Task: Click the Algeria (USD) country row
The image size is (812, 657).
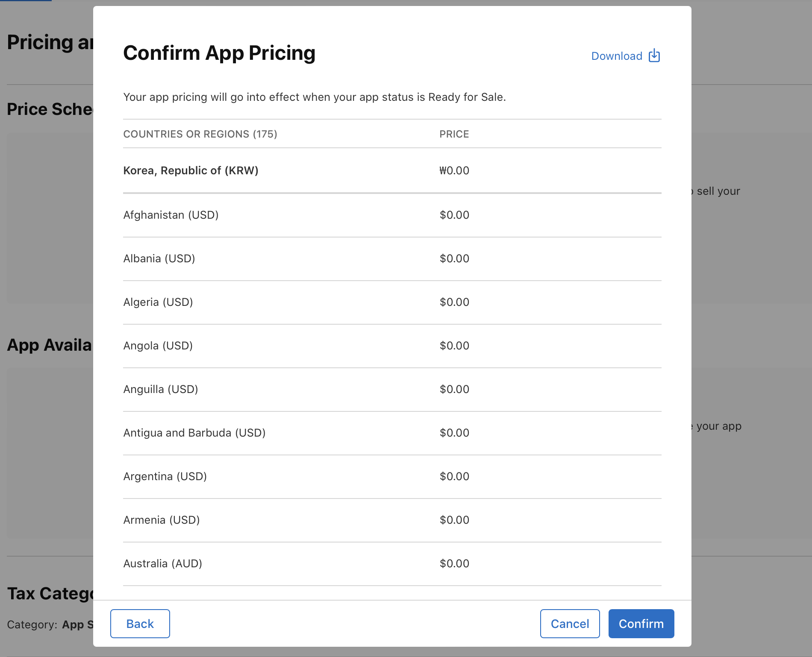Action: (158, 302)
